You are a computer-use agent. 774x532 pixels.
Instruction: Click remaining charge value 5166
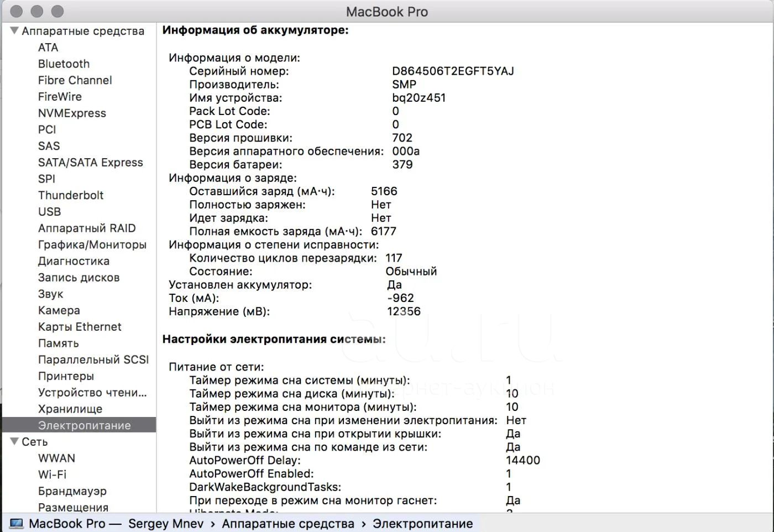[x=384, y=191]
